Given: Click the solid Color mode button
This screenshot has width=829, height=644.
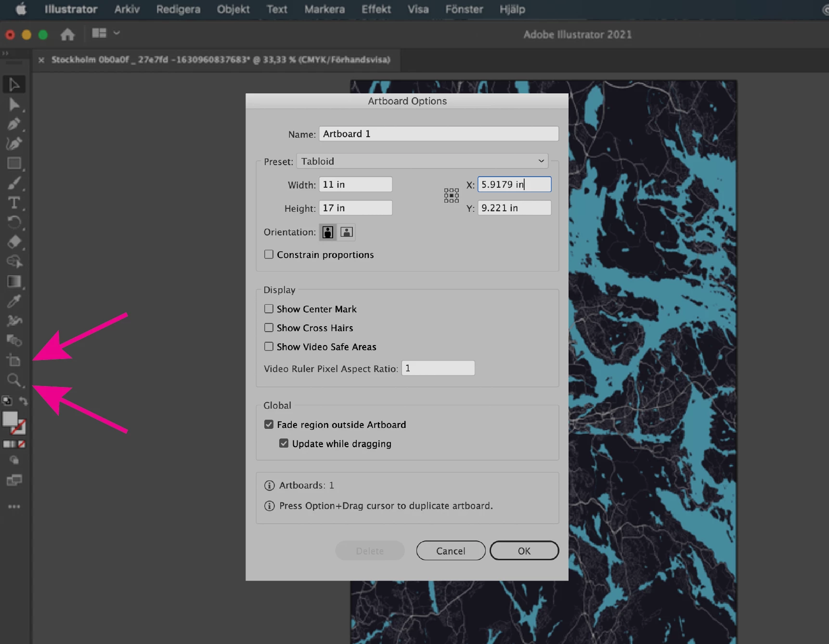Looking at the screenshot, I should click(6, 444).
